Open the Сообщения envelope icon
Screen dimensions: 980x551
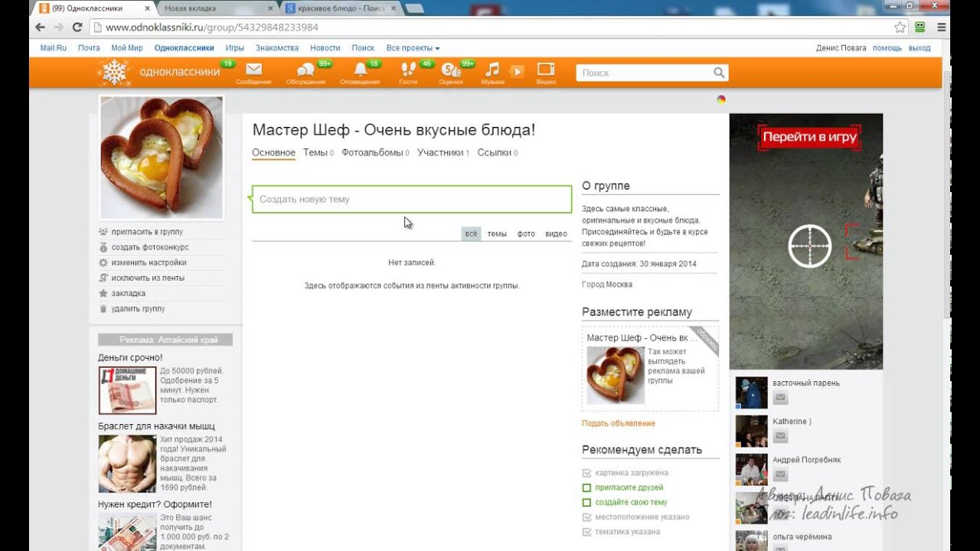[x=253, y=70]
